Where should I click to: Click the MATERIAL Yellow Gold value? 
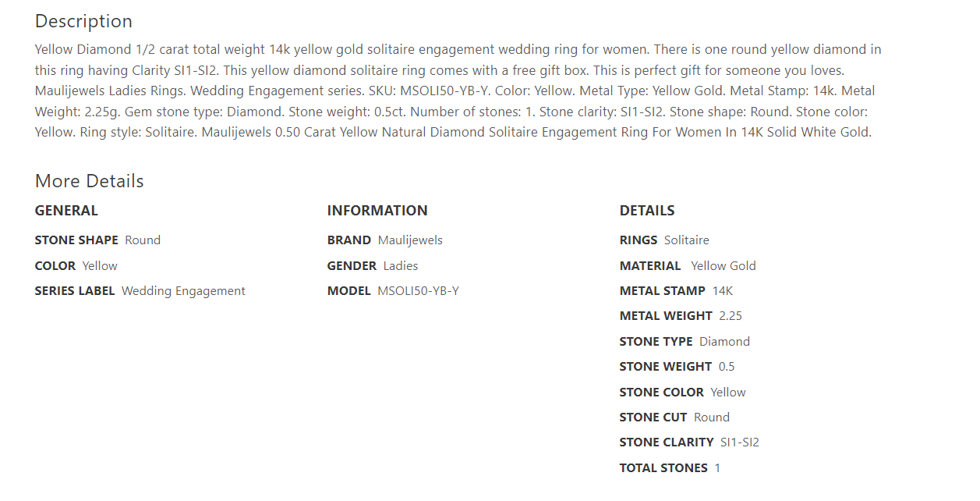(724, 266)
